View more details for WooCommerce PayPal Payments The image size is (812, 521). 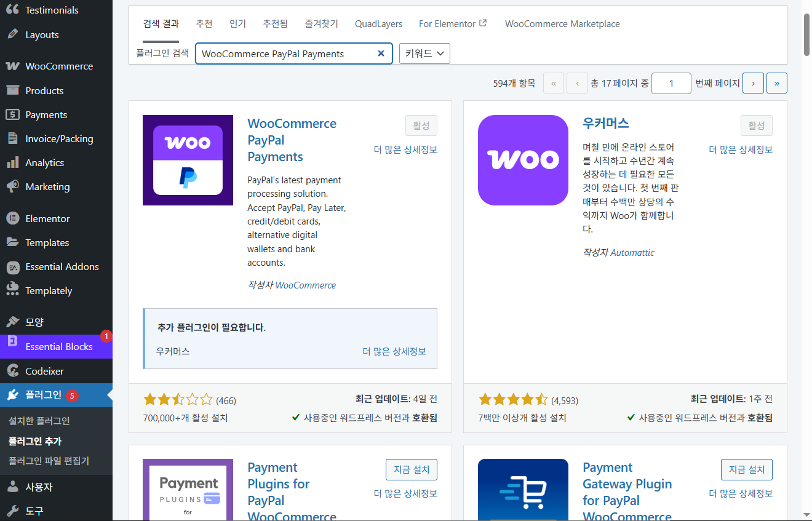pos(405,149)
